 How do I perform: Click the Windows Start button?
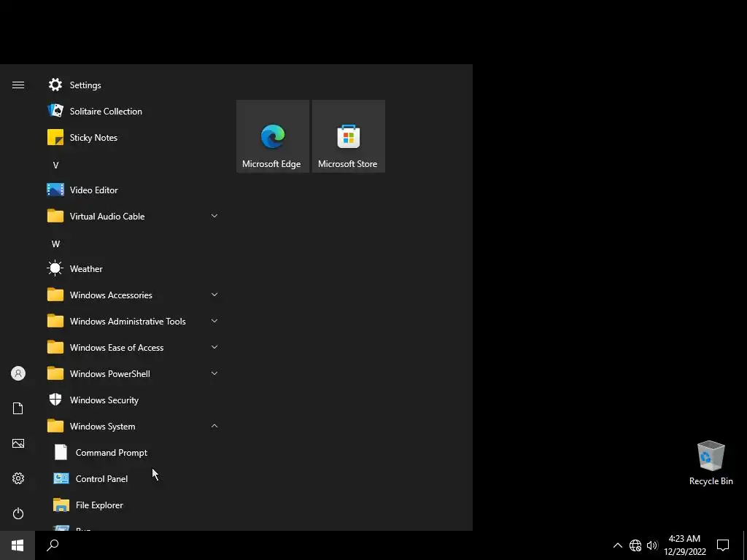coord(18,545)
